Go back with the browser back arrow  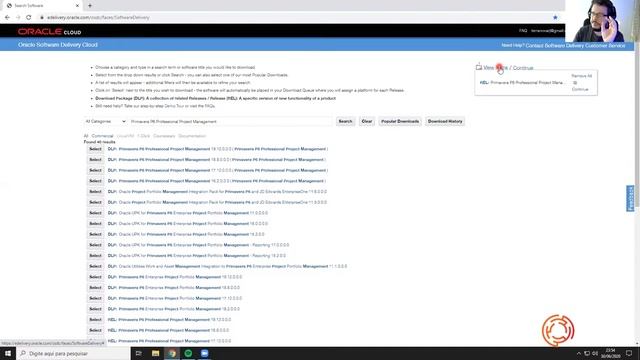click(x=7, y=18)
